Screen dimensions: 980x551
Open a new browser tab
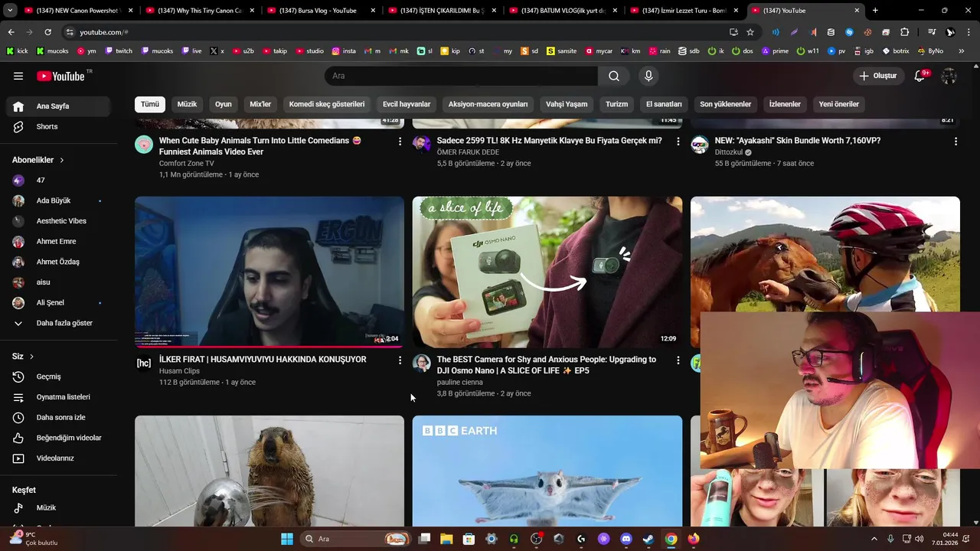tap(875, 11)
